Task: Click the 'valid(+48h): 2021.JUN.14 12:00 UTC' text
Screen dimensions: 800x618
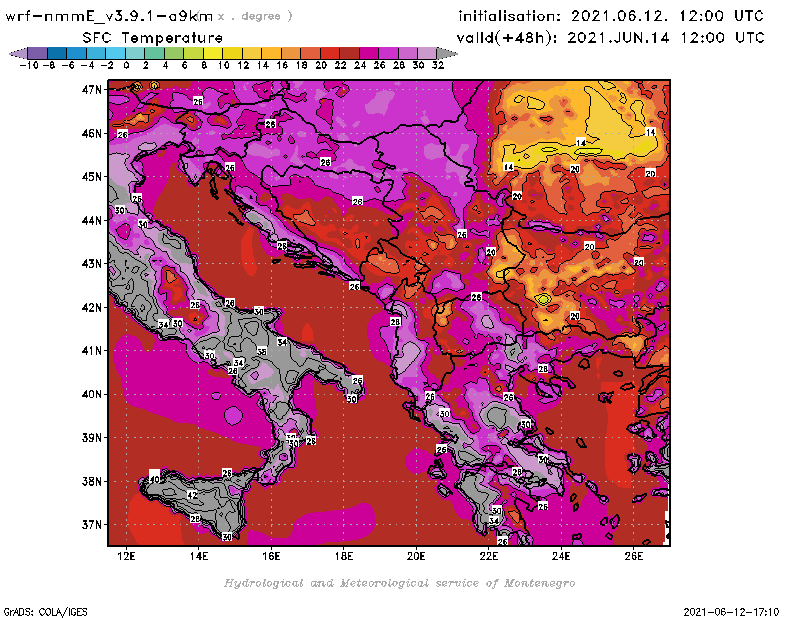Action: (610, 38)
